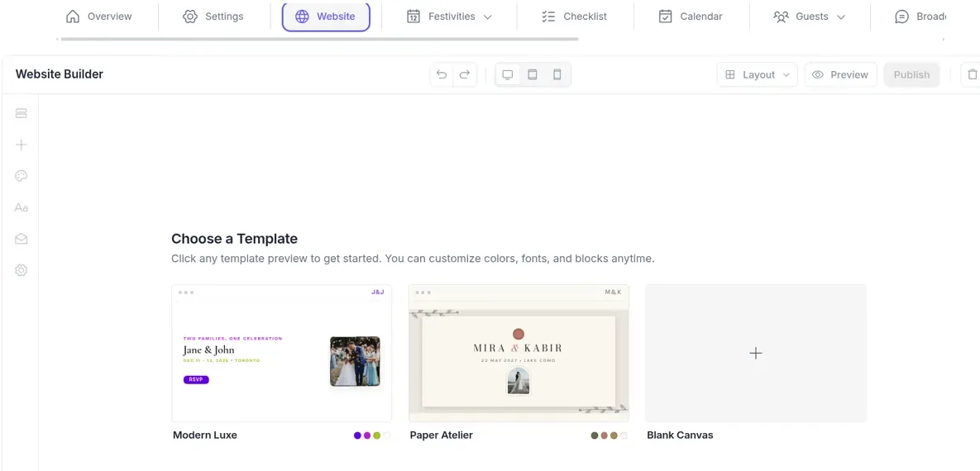
Task: Open the Overview tab
Action: point(98,17)
